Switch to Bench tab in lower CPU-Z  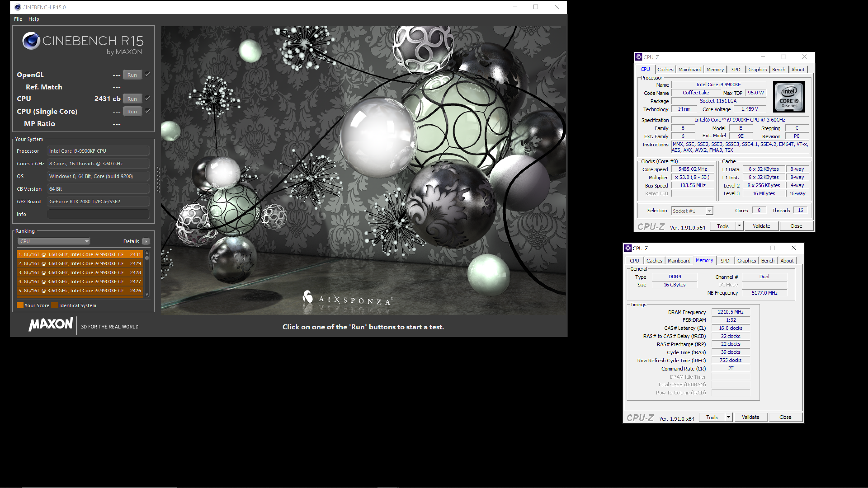pyautogui.click(x=768, y=261)
